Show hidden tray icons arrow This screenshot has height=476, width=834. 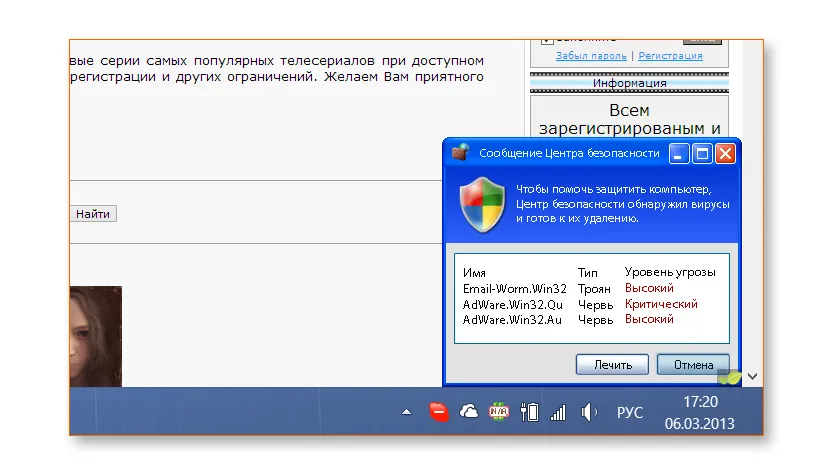(406, 412)
